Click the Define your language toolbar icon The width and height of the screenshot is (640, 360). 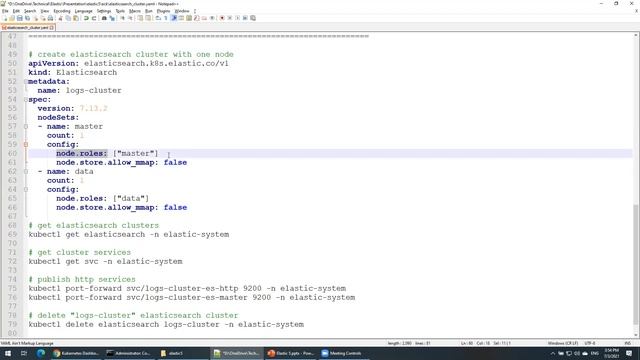tap(181, 18)
